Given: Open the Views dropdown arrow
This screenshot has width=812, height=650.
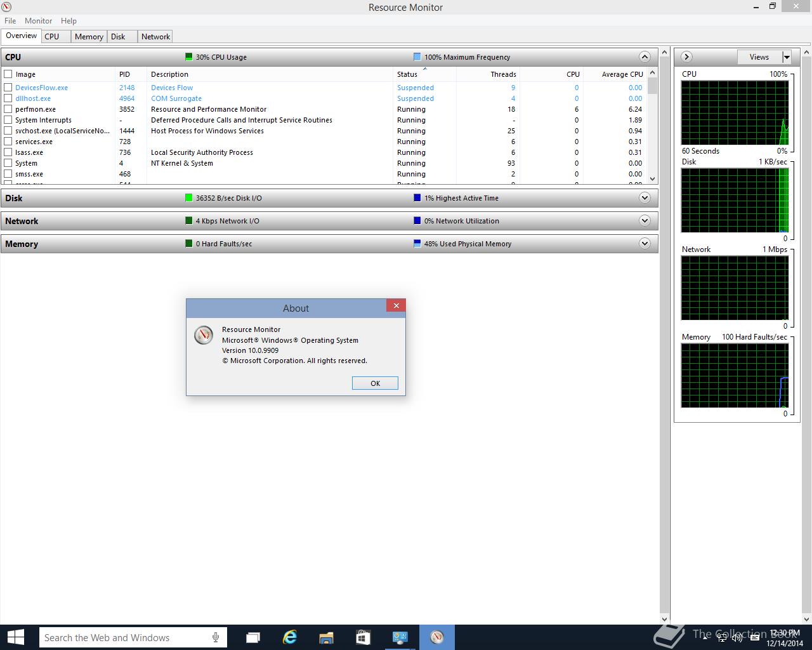Looking at the screenshot, I should tap(787, 57).
